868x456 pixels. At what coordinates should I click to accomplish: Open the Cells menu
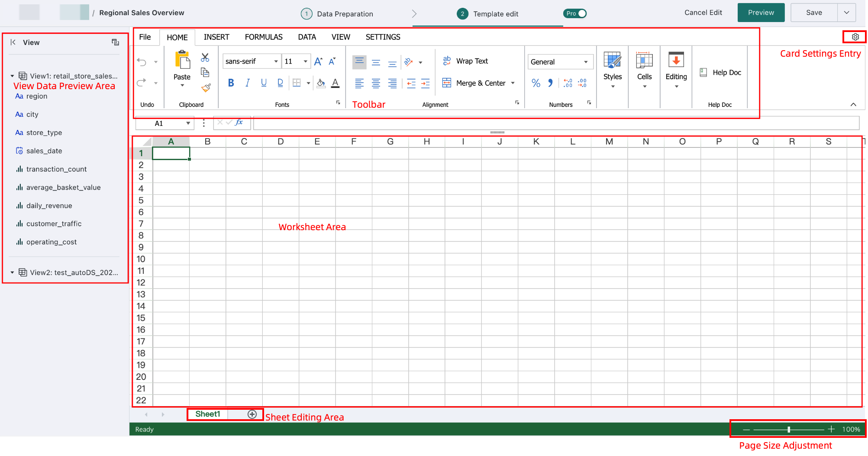coord(644,70)
